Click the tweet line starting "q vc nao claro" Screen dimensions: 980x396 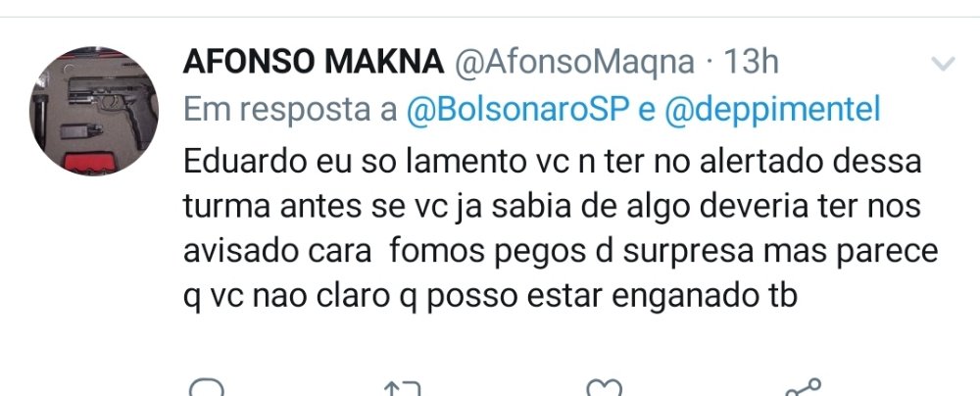pyautogui.click(x=492, y=298)
